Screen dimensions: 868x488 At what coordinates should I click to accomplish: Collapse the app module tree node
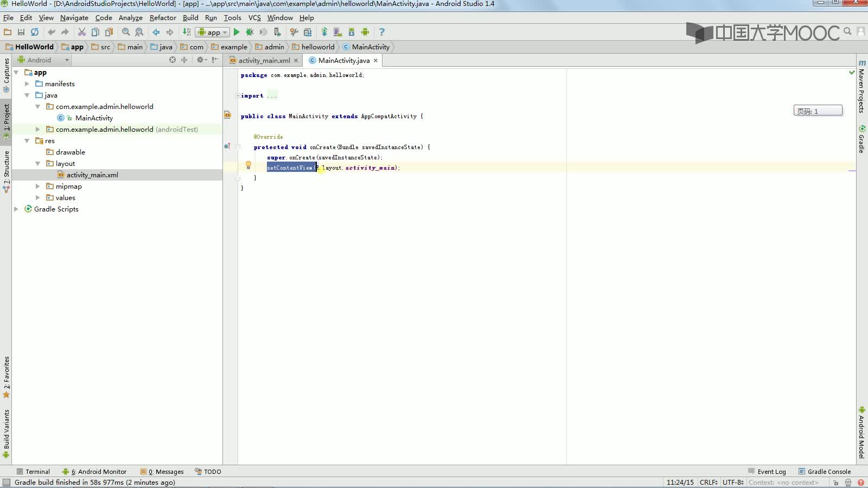(16, 72)
